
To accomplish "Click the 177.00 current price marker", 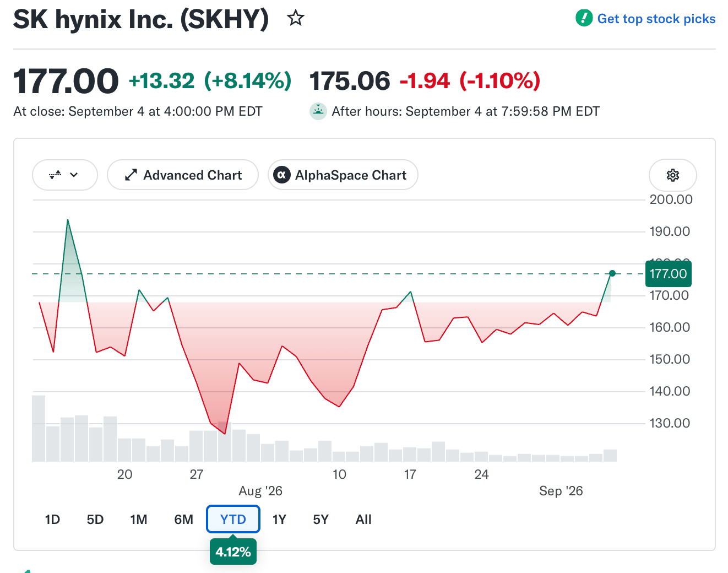I will pos(668,274).
